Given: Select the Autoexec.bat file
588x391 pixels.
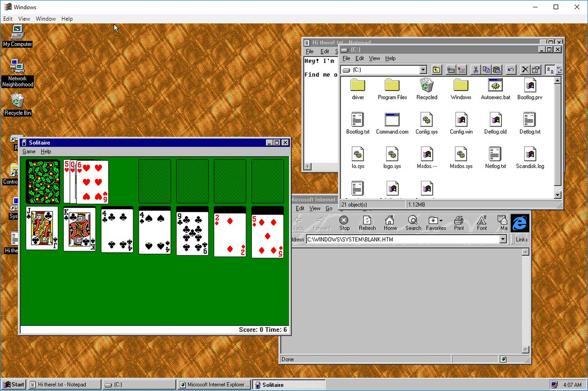Looking at the screenshot, I should [x=495, y=89].
